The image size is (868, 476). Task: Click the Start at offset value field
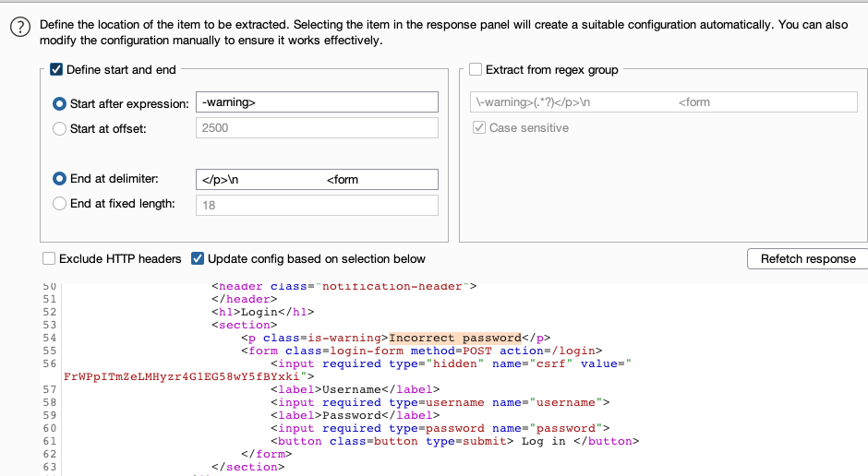[x=316, y=128]
